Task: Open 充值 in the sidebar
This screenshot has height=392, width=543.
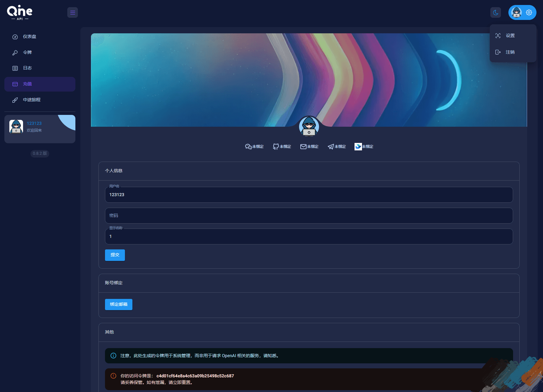Action: point(40,84)
